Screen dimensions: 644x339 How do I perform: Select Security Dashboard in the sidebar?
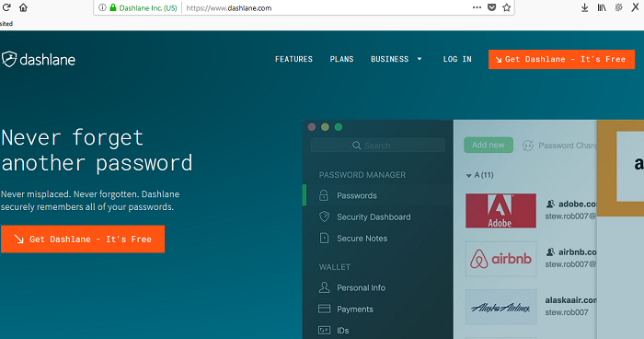pyautogui.click(x=374, y=216)
